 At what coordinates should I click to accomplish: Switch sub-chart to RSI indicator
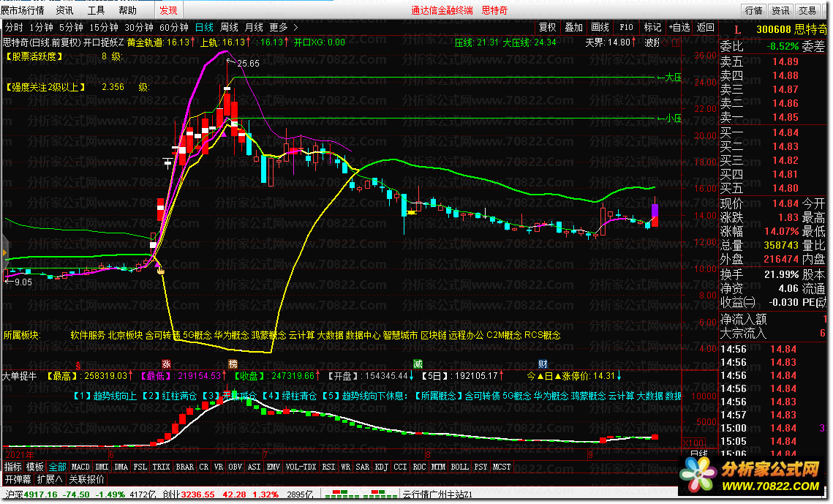click(x=329, y=467)
